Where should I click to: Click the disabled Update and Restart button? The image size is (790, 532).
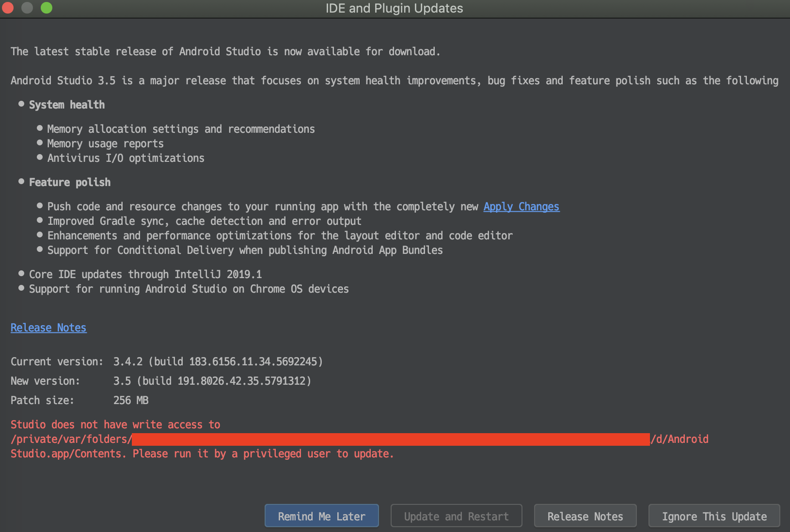point(456,516)
